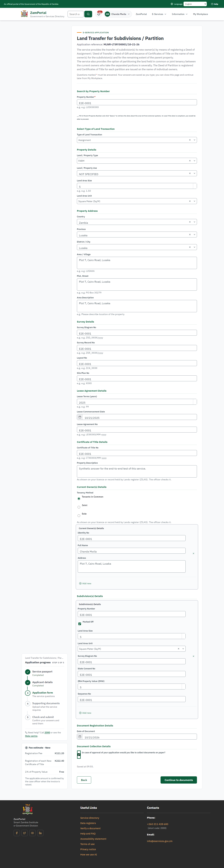Go to step 4 Supporting documents
The height and width of the screenshot is (868, 224).
46,703
